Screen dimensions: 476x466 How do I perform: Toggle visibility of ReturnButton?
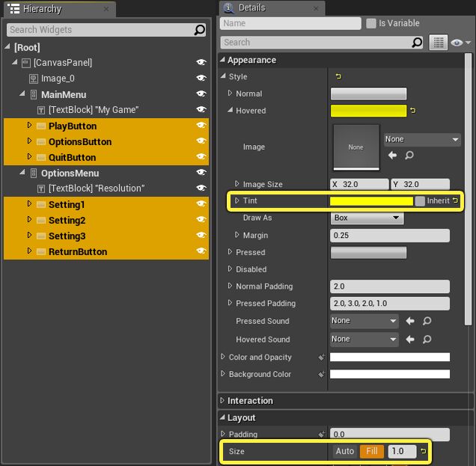(x=201, y=251)
